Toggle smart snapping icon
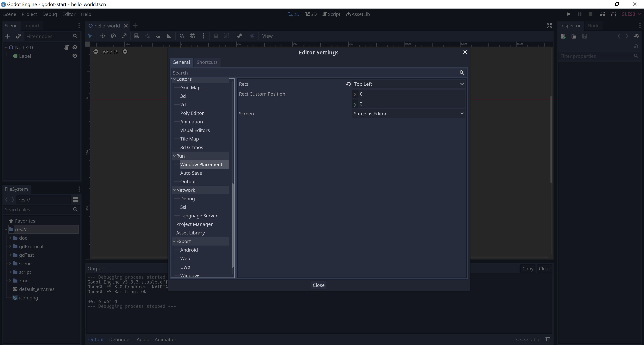The width and height of the screenshot is (644, 345). pyautogui.click(x=182, y=36)
